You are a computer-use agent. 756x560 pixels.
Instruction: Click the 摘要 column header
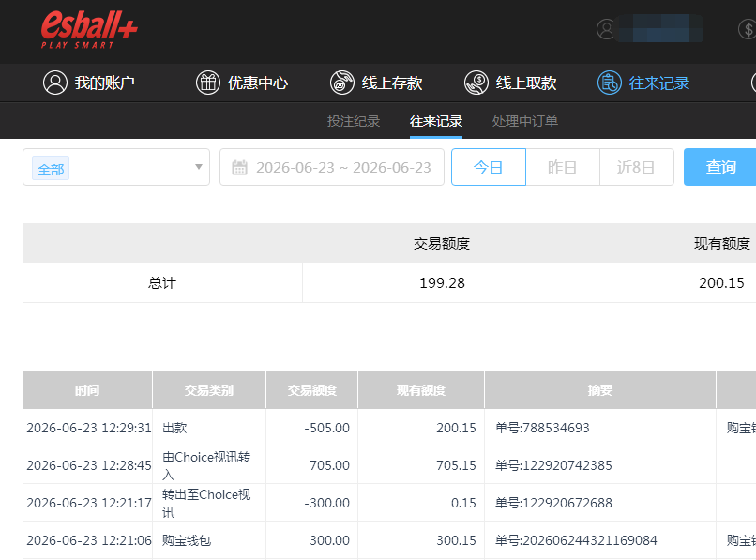click(x=600, y=389)
